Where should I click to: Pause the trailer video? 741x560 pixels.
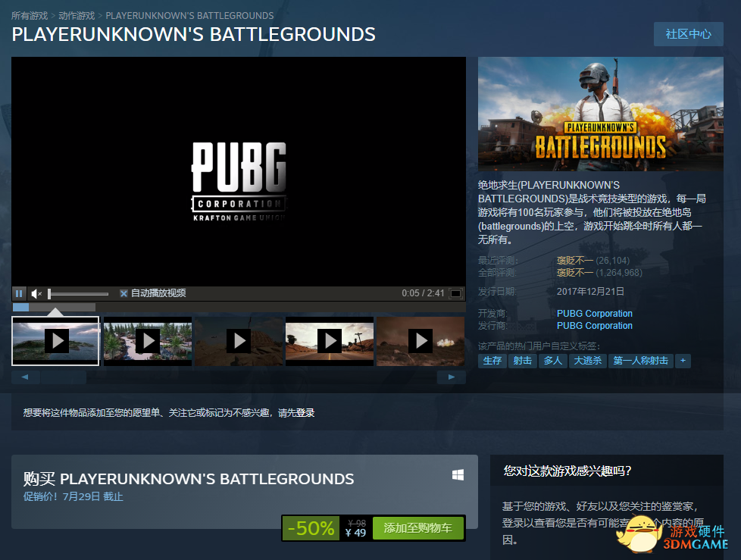click(x=19, y=293)
